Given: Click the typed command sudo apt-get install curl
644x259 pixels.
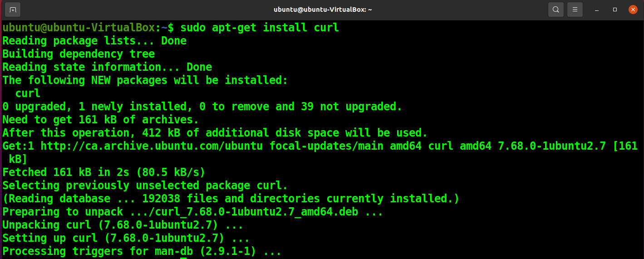Looking at the screenshot, I should click(x=260, y=28).
